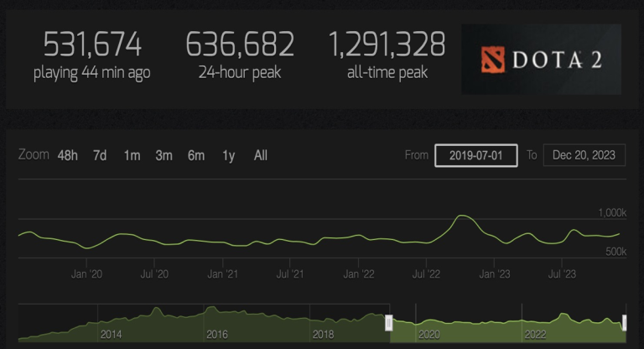Click the Jul '22 axis label
The width and height of the screenshot is (644, 349).
[x=426, y=273]
